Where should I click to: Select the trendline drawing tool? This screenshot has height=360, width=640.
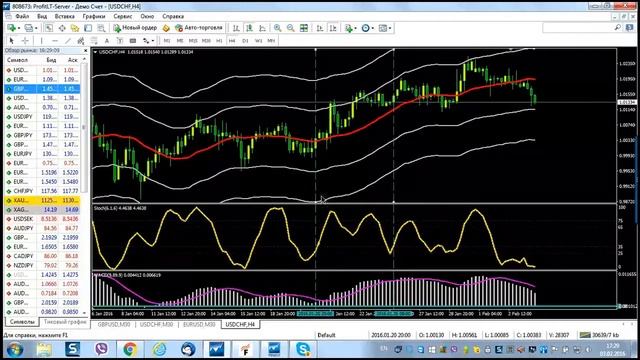point(68,41)
